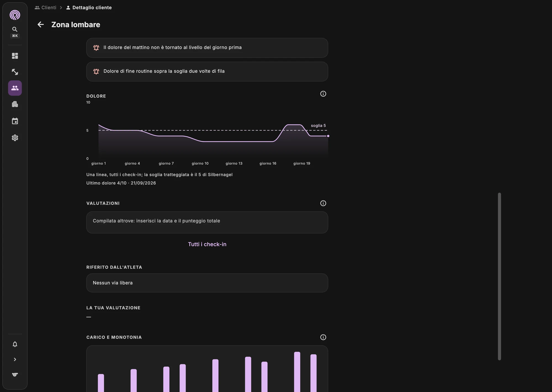Click the last data point on pain chart
The width and height of the screenshot is (552, 392).
pyautogui.click(x=328, y=136)
